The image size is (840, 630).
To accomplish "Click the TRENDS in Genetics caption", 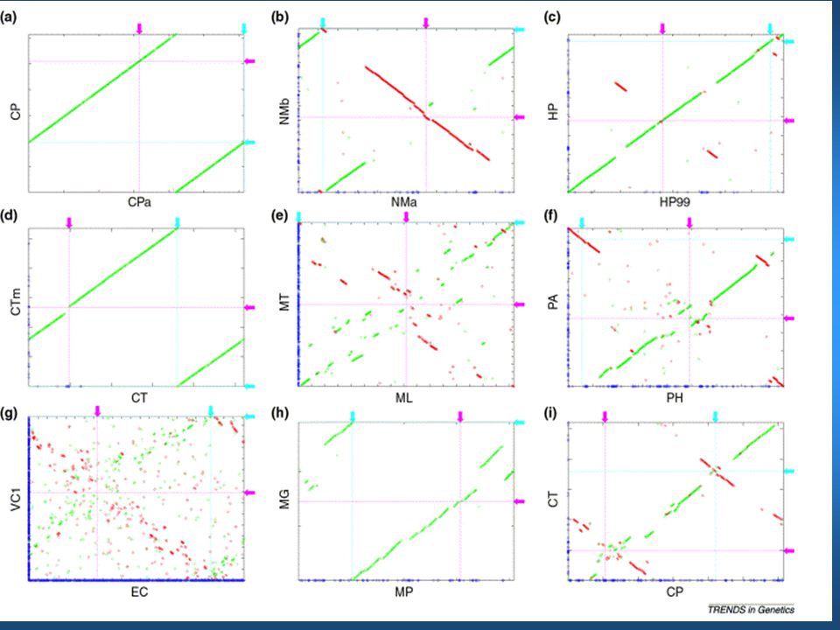I will click(x=751, y=609).
